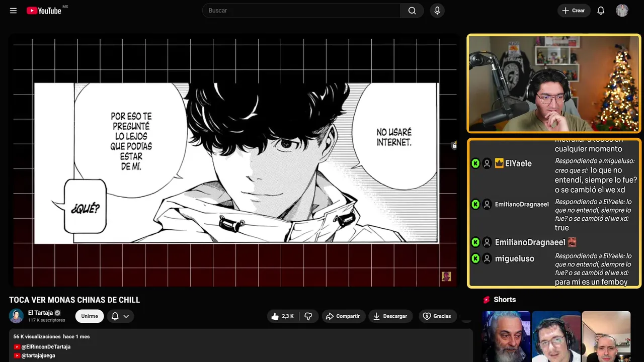This screenshot has width=644, height=362.
Task: Open the @ElRinconDeTartaja link
Action: 46,347
